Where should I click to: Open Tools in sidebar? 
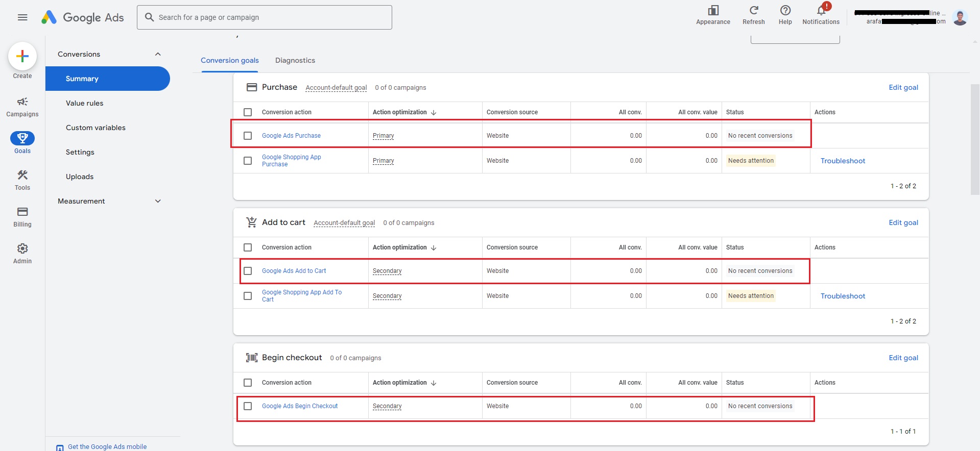[x=22, y=180]
